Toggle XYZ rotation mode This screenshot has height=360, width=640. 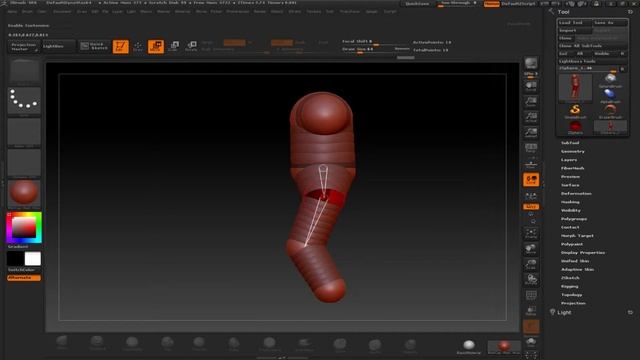coord(531,207)
